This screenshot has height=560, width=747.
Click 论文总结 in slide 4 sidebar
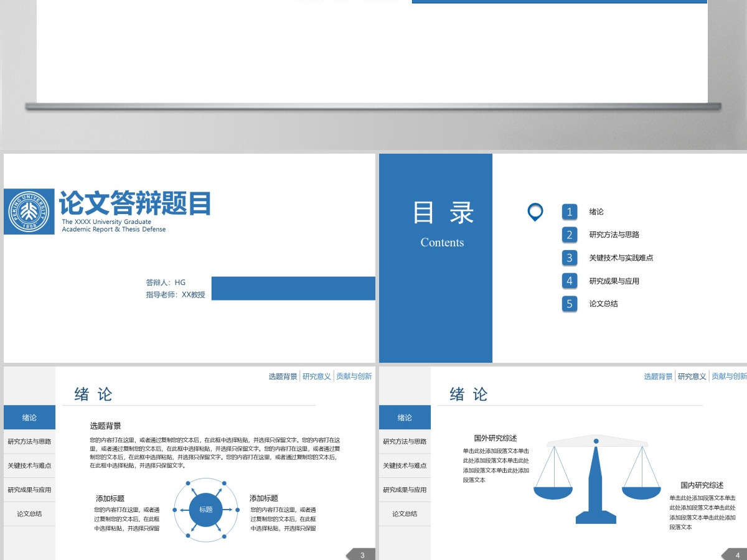click(x=405, y=514)
